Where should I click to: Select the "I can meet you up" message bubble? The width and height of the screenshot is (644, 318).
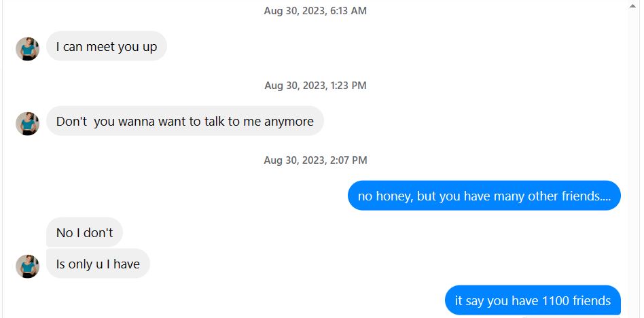tap(107, 46)
